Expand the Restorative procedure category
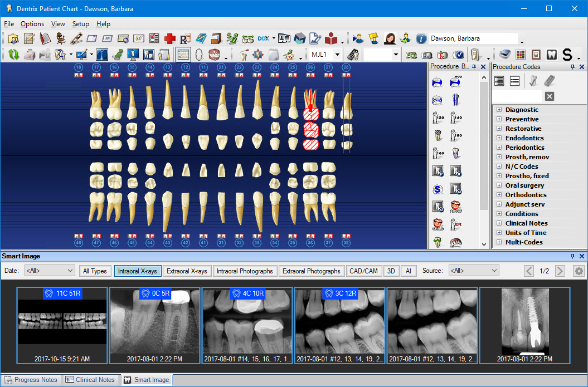Screen dimensions: 588x387 (499, 129)
